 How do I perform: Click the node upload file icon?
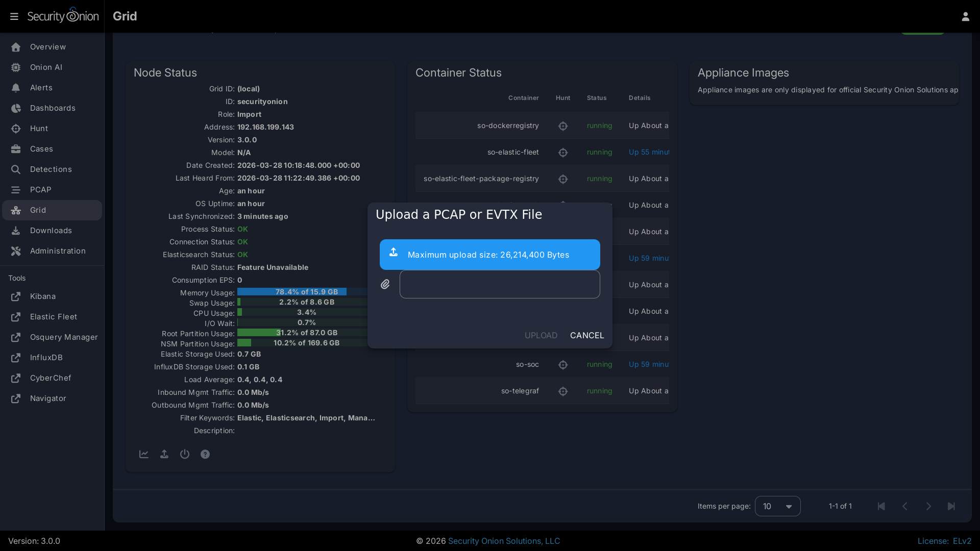[x=164, y=454]
